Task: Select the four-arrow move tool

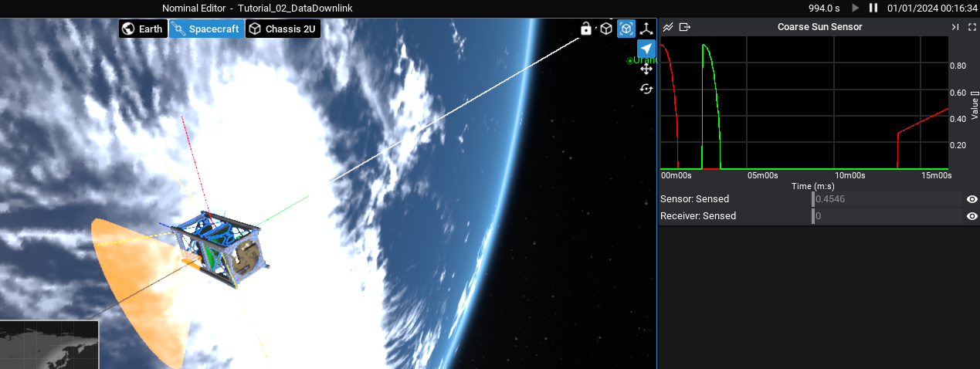Action: tap(646, 69)
